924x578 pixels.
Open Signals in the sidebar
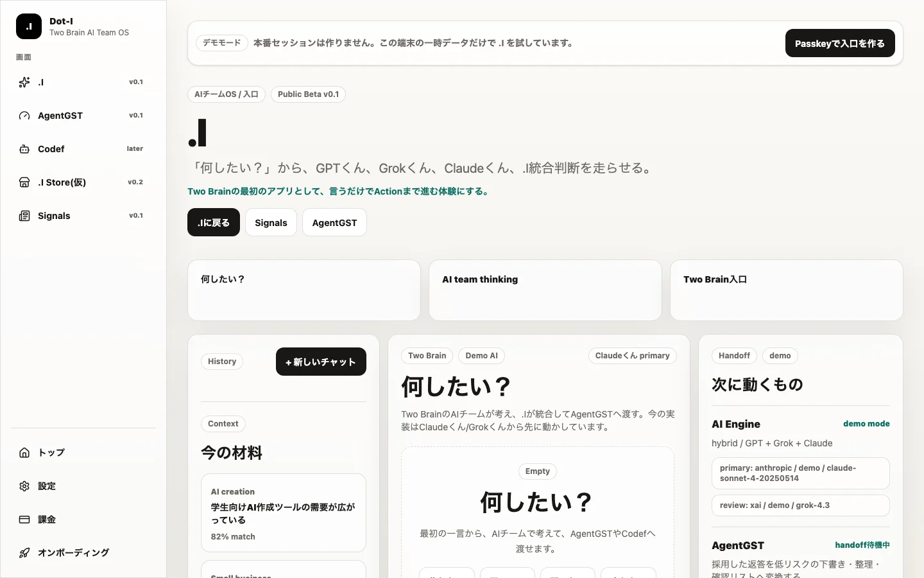click(83, 216)
